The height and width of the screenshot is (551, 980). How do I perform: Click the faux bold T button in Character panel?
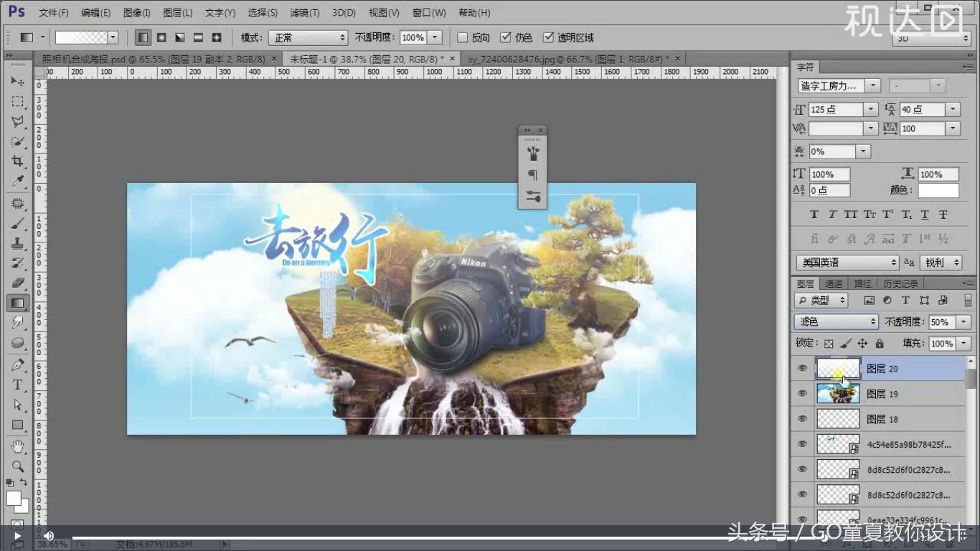tap(814, 214)
